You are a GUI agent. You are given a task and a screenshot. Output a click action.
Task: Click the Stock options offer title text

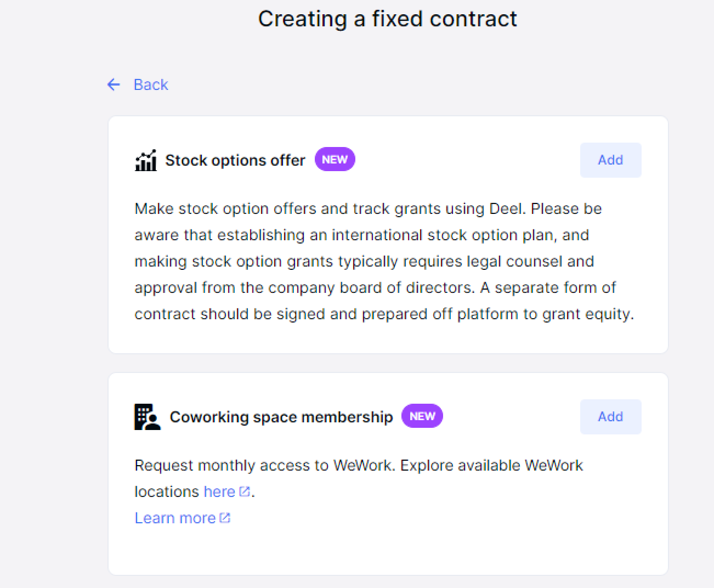[235, 160]
